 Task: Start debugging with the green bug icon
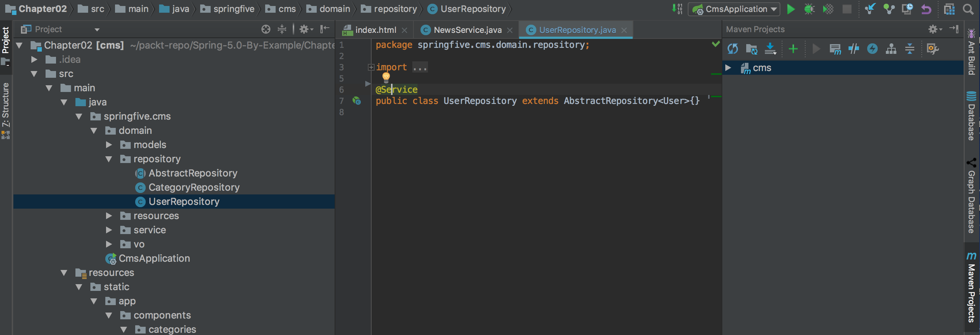[809, 9]
